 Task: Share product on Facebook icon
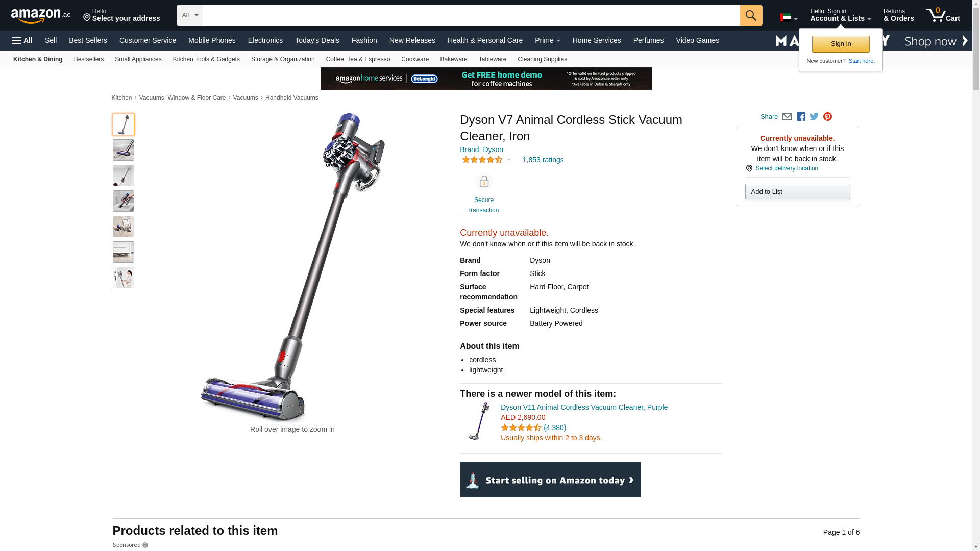point(801,117)
